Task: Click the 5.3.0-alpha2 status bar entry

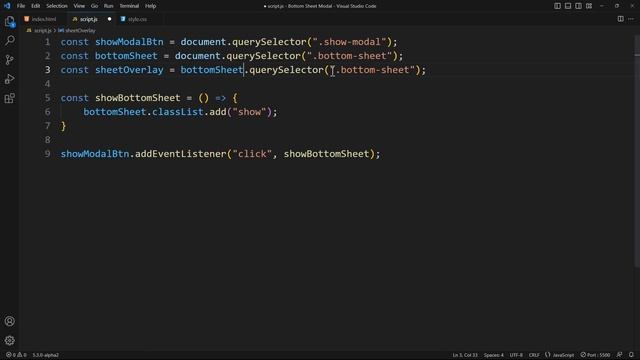Action: [45, 355]
